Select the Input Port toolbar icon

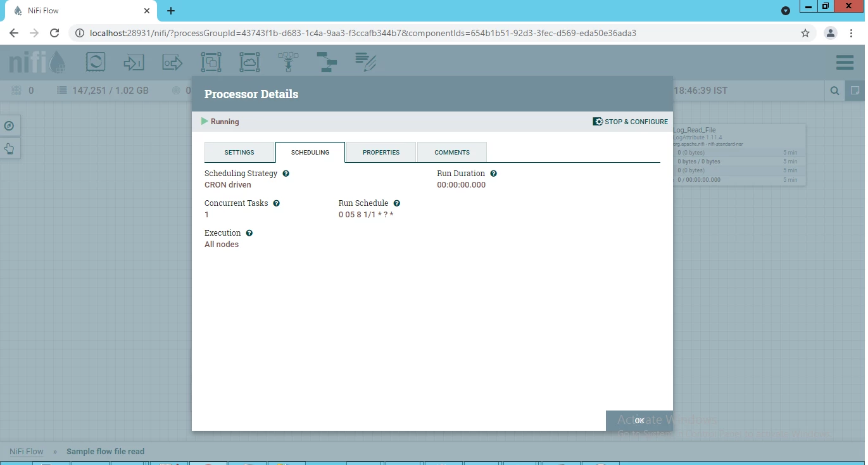134,62
